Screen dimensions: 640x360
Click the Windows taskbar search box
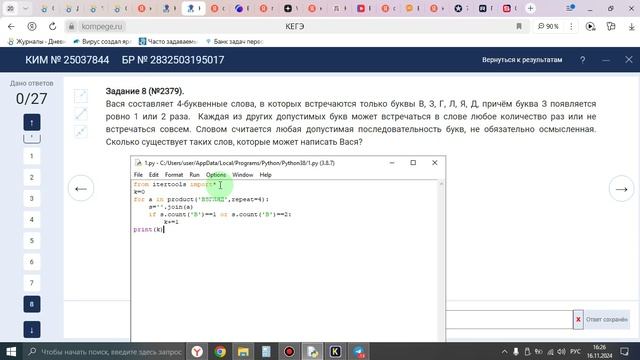(104, 351)
